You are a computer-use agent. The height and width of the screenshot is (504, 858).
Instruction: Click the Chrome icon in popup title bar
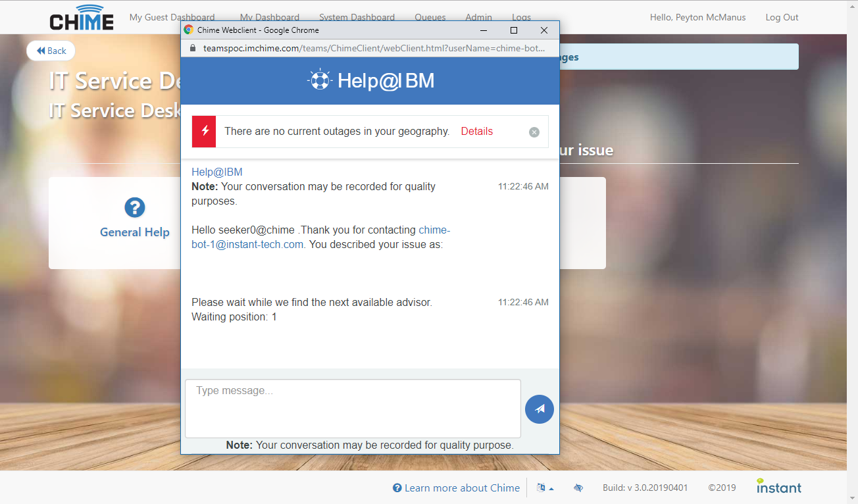coord(188,30)
